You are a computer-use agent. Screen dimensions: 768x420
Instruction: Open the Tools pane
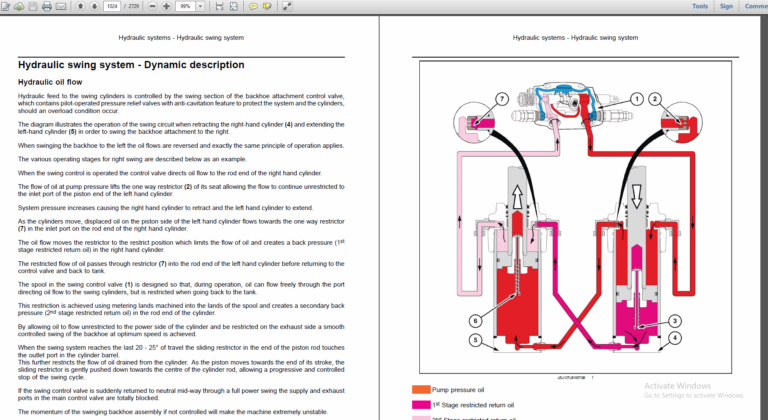pyautogui.click(x=700, y=6)
